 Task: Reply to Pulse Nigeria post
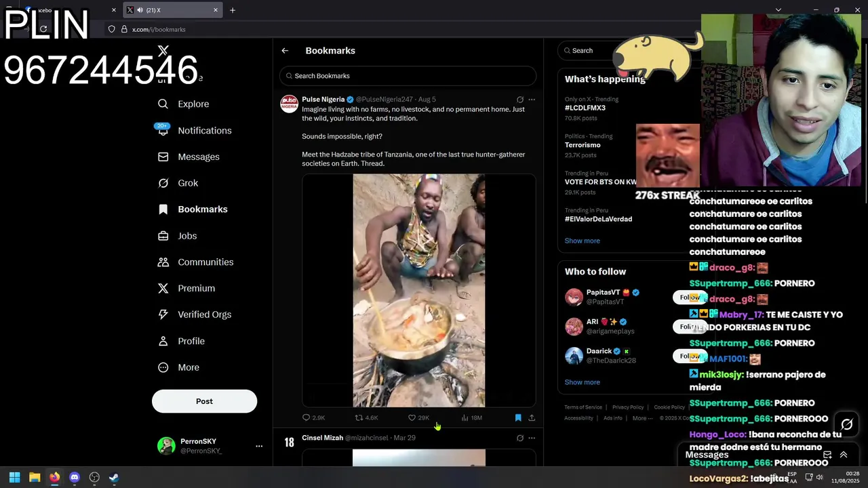(x=313, y=418)
